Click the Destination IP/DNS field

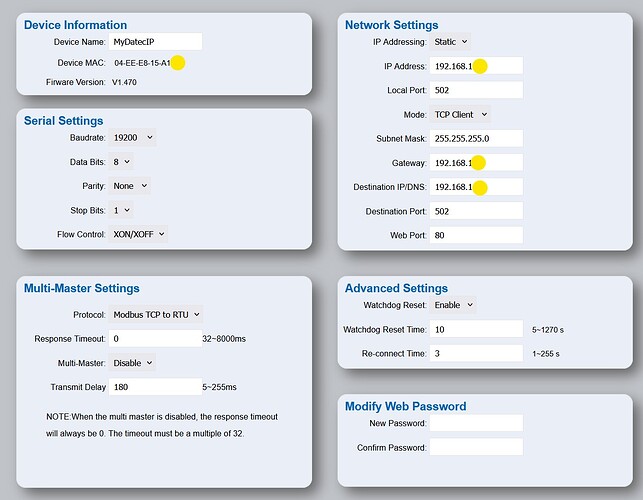click(477, 187)
